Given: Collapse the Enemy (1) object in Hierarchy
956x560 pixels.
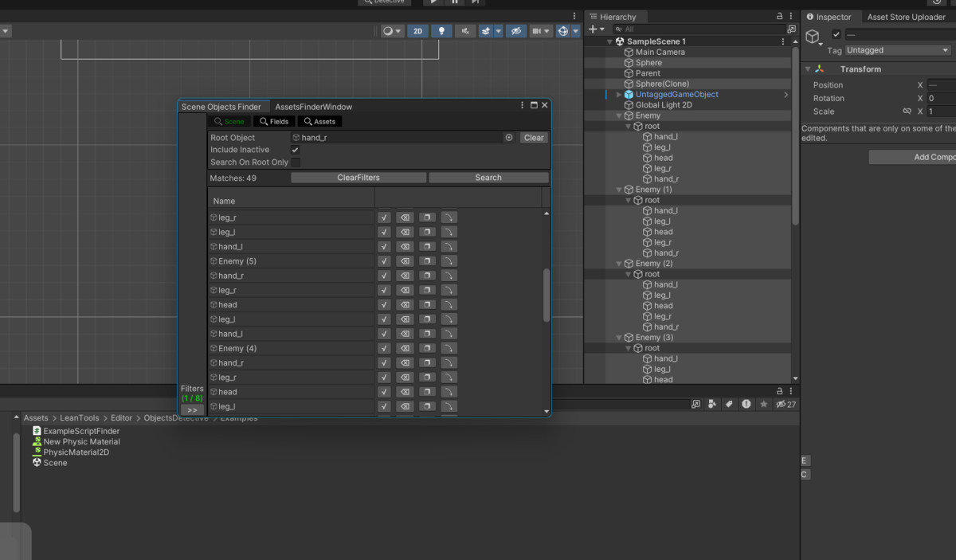Looking at the screenshot, I should (619, 190).
